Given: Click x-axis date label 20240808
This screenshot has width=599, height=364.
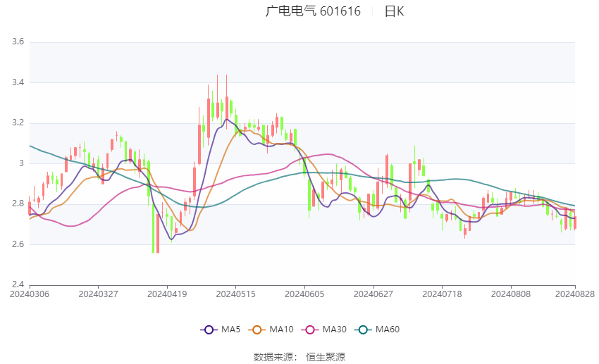Looking at the screenshot, I should [x=511, y=294].
